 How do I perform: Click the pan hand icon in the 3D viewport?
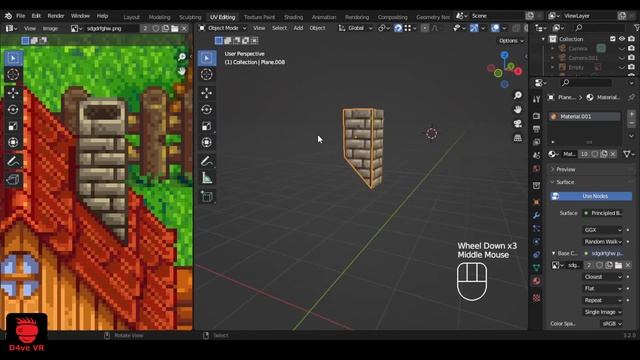coord(518,109)
